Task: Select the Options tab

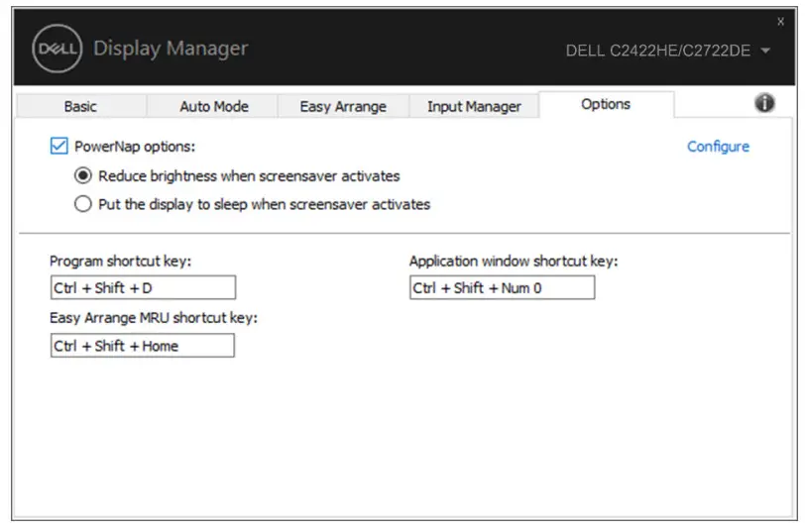Action: (606, 104)
